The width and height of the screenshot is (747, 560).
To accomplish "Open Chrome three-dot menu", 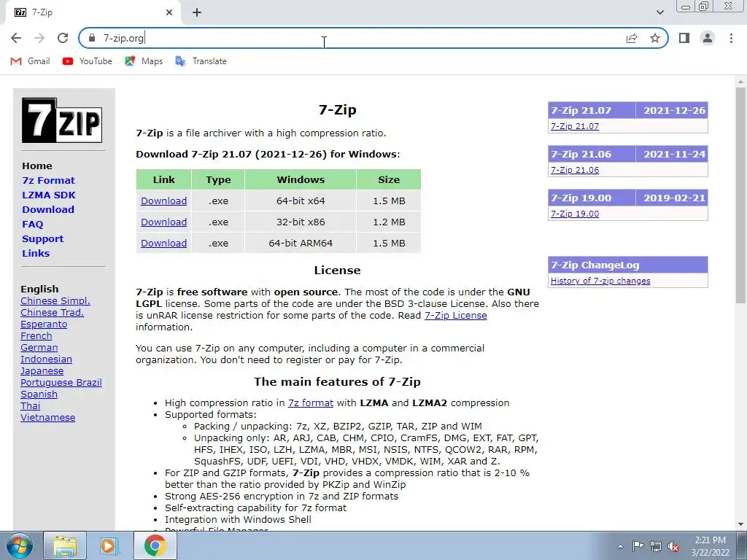I will [x=731, y=38].
